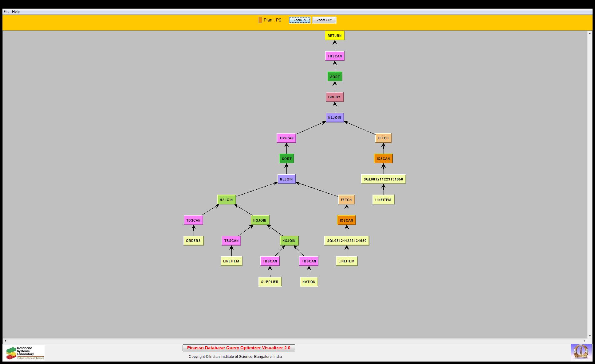The width and height of the screenshot is (595, 364).
Task: Click the NATION table node
Action: [309, 282]
